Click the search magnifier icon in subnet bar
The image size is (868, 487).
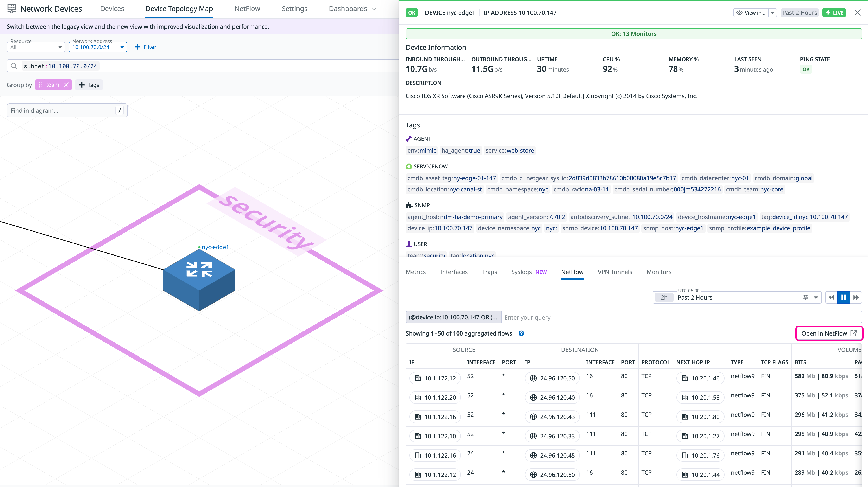(x=14, y=66)
